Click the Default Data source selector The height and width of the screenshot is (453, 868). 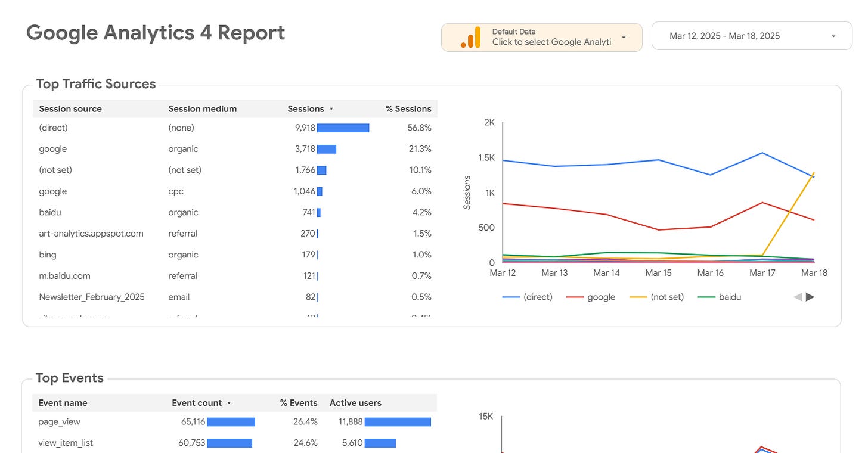point(541,37)
